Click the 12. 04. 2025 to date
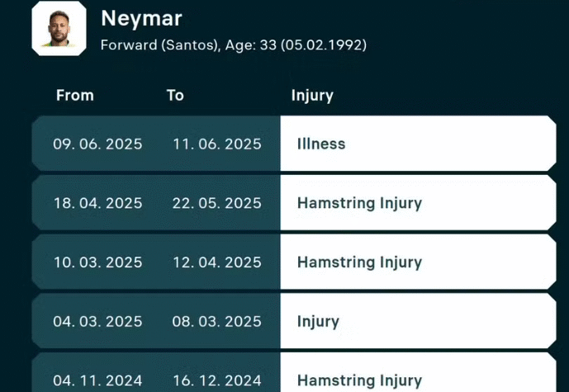This screenshot has height=392, width=569. point(216,262)
